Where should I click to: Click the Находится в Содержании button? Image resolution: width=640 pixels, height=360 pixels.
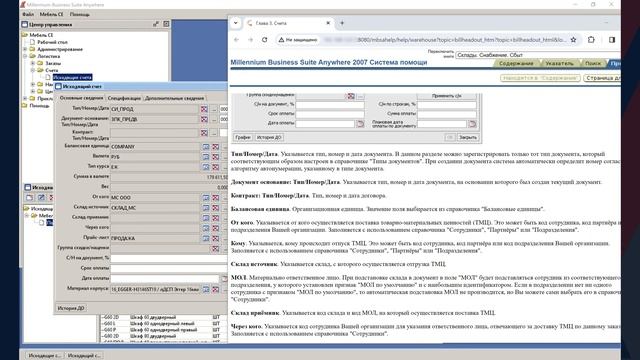point(540,78)
